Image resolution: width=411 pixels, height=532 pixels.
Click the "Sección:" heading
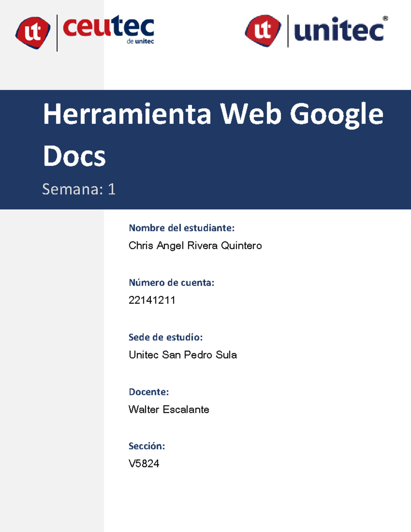point(147,446)
